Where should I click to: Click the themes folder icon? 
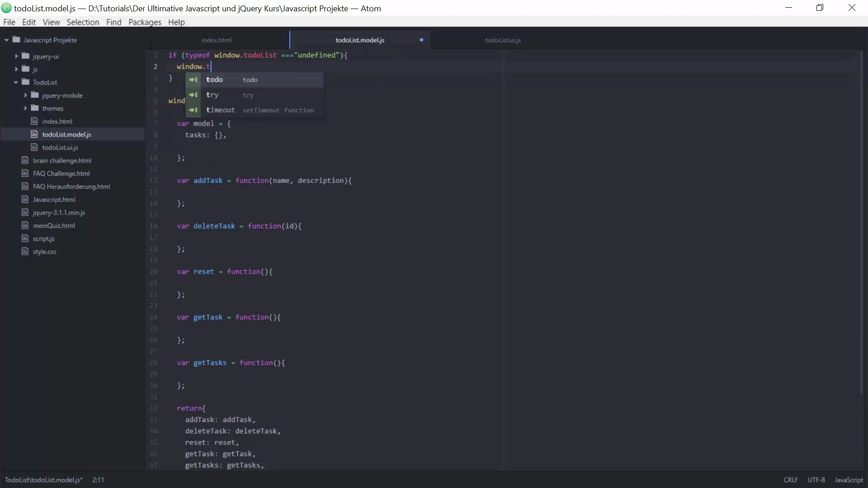[35, 108]
